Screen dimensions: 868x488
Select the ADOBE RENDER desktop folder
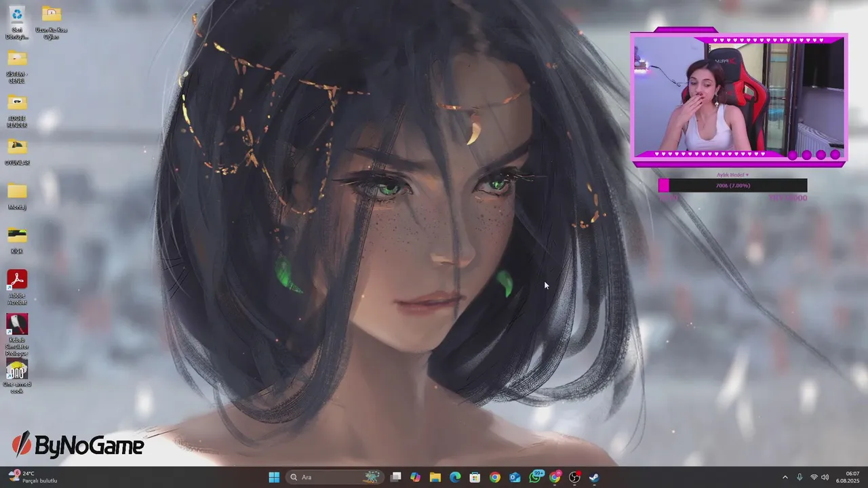[17, 111]
